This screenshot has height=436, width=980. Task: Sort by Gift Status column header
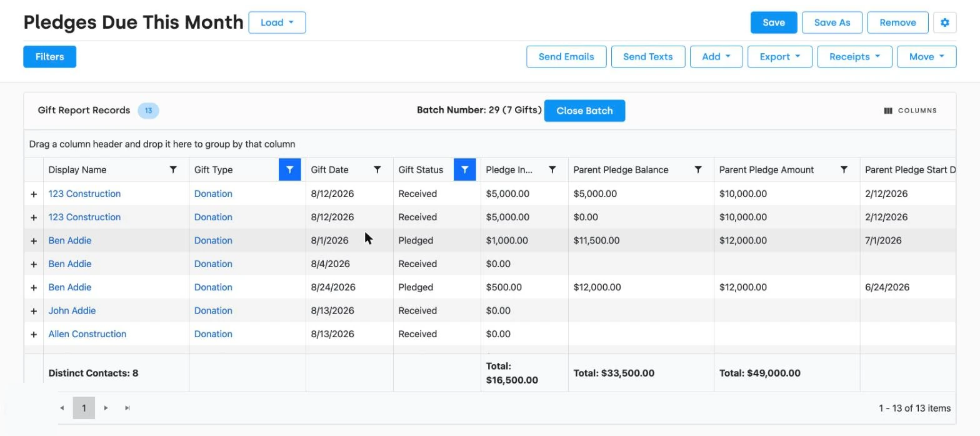pos(421,170)
